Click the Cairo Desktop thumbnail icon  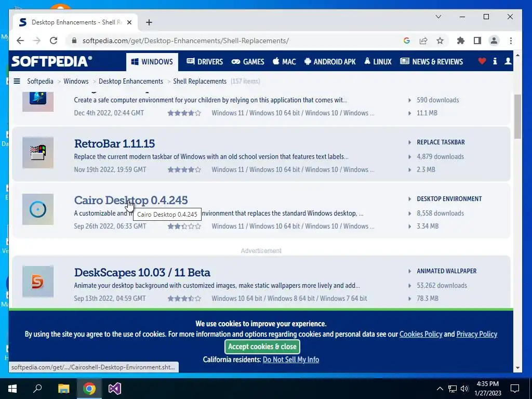click(x=38, y=209)
